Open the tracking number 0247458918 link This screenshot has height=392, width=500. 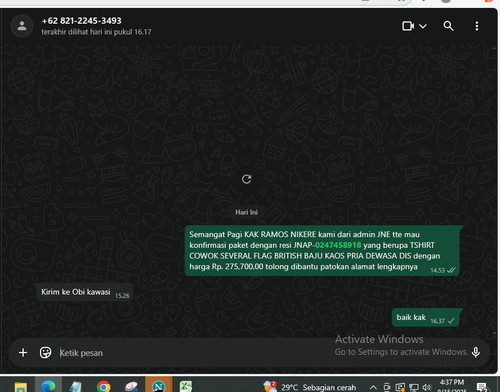click(x=338, y=245)
